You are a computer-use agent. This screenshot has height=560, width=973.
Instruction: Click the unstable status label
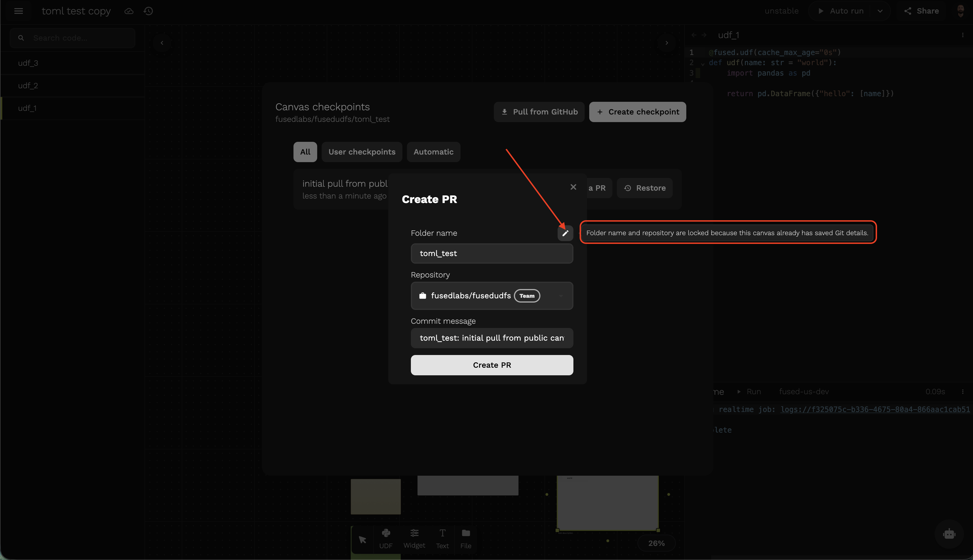pos(781,11)
